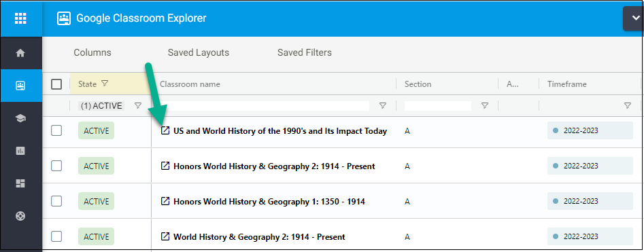Open US and World History of the 1990's classroom
The height and width of the screenshot is (252, 644).
(x=280, y=131)
